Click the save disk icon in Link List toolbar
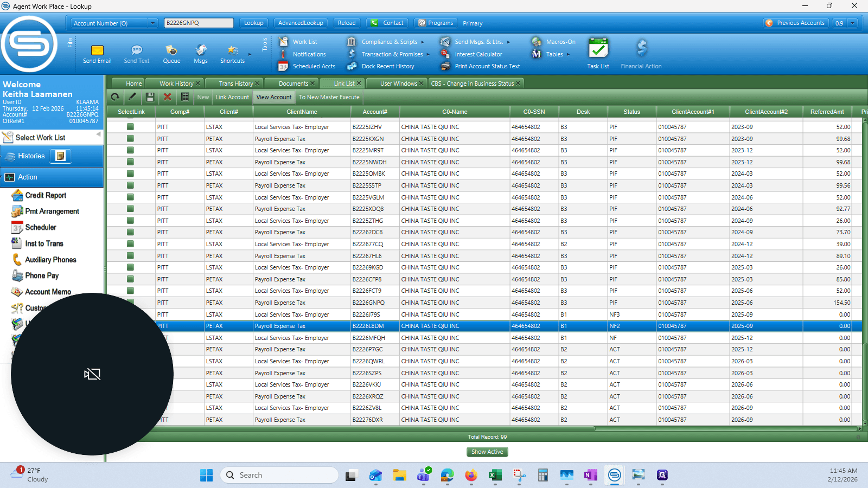The width and height of the screenshot is (868, 488). tap(150, 97)
